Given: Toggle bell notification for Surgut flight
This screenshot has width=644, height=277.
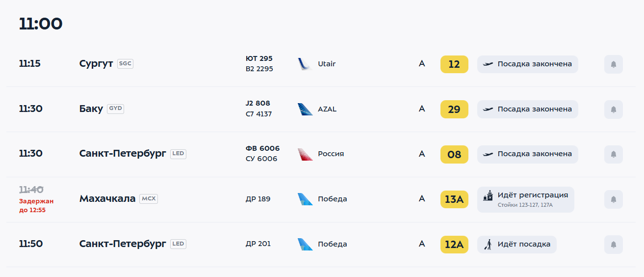Looking at the screenshot, I should click(613, 64).
